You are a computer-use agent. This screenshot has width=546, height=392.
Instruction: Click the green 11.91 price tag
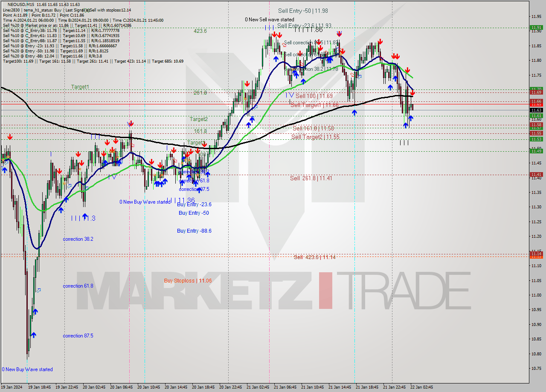pos(536,28)
